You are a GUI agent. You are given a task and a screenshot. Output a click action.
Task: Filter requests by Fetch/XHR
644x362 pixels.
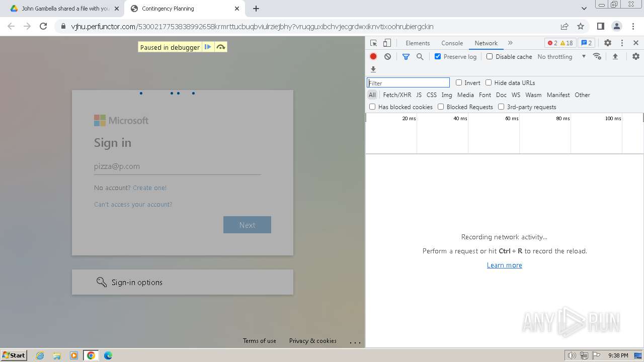tap(397, 95)
